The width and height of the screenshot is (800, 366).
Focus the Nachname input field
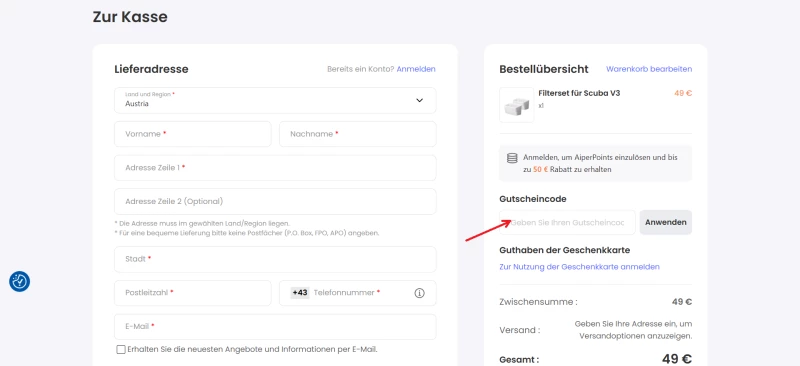pos(358,134)
